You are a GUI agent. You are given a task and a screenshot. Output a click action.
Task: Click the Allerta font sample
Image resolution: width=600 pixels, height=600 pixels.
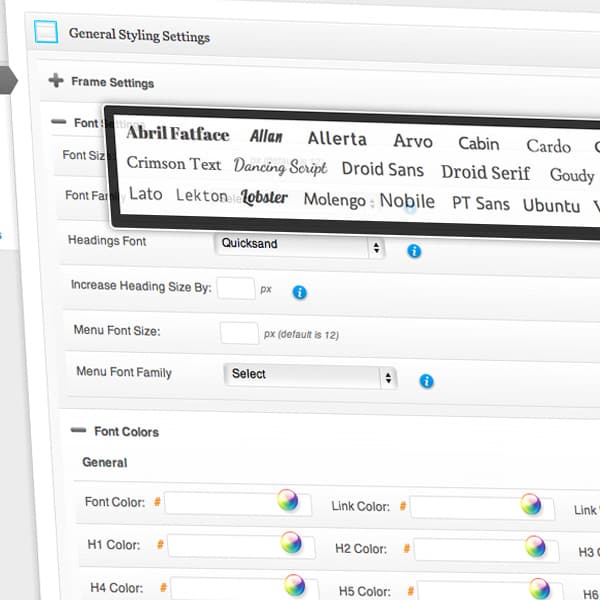click(x=337, y=139)
